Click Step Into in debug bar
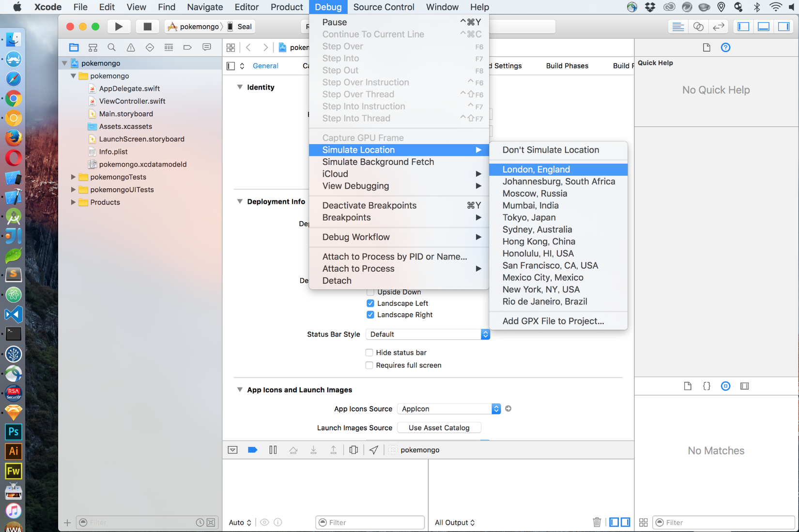799x532 pixels. pyautogui.click(x=314, y=450)
